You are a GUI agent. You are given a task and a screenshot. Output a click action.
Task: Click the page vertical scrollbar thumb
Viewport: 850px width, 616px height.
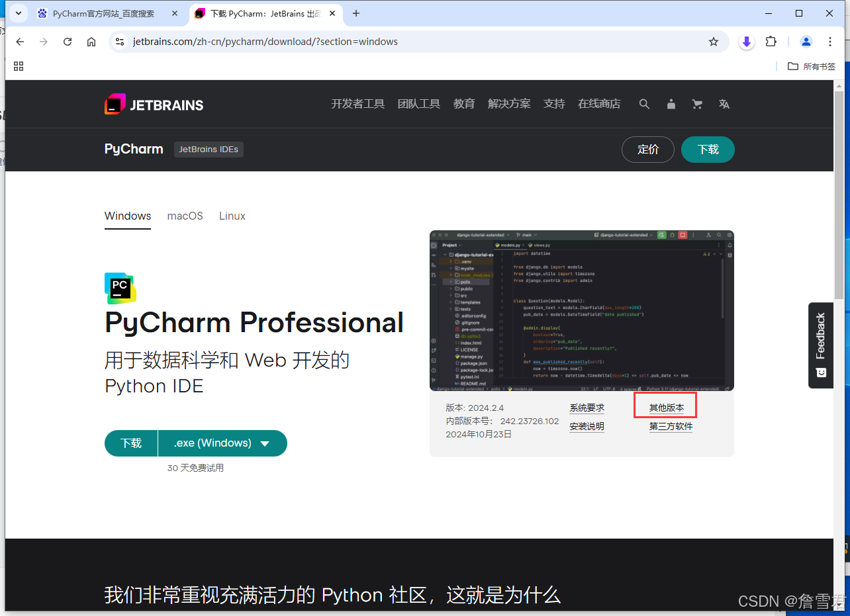[x=839, y=195]
